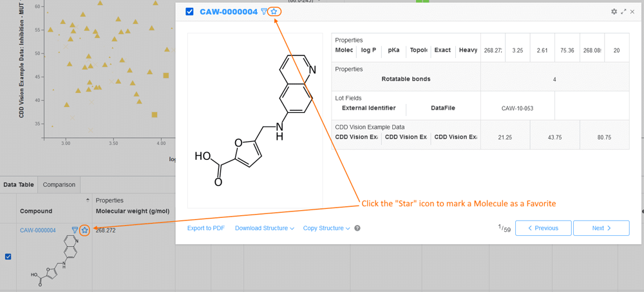Image resolution: width=644 pixels, height=292 pixels.
Task: Click the Rotatable bonds property label
Action: [406, 79]
